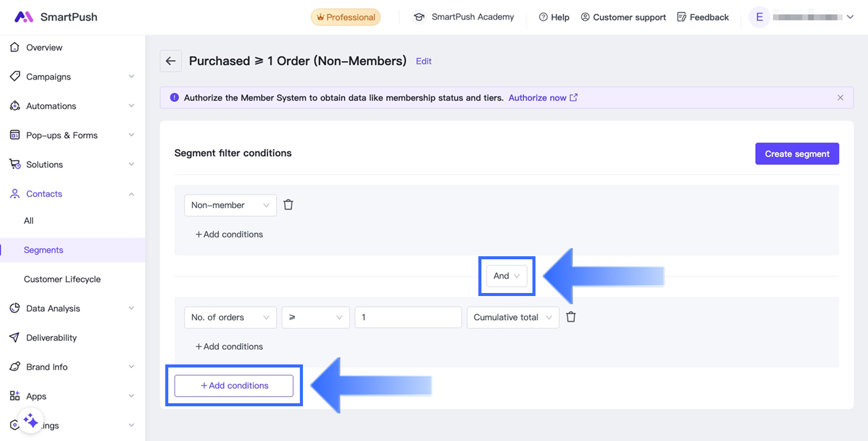Open SmartPush Academy
This screenshot has height=441, width=868.
463,17
